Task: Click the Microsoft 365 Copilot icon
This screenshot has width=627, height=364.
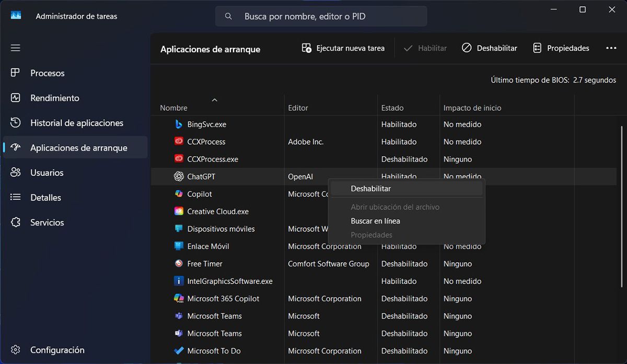Action: pyautogui.click(x=179, y=299)
